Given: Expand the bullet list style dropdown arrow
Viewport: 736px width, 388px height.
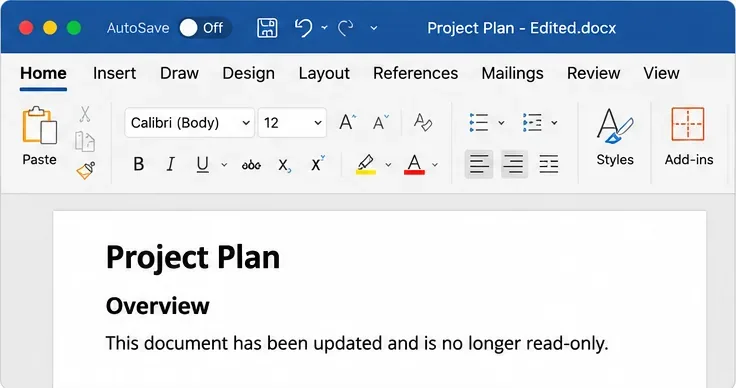Looking at the screenshot, I should (x=501, y=123).
